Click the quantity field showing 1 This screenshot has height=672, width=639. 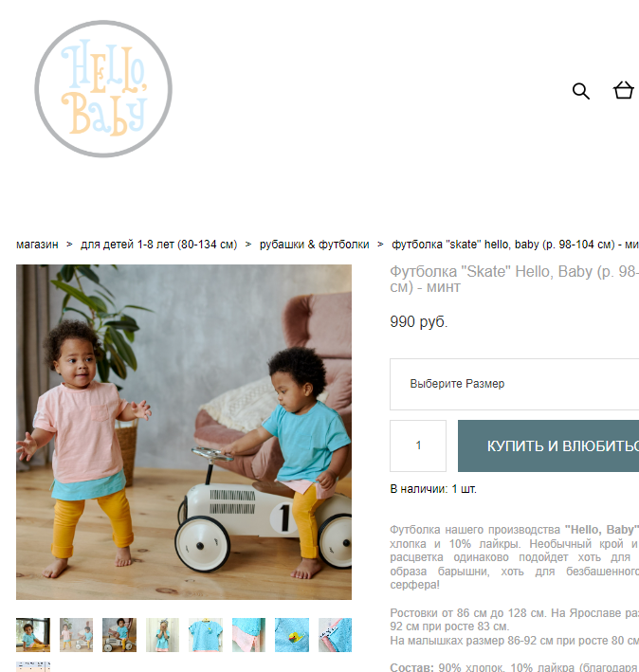click(x=418, y=445)
